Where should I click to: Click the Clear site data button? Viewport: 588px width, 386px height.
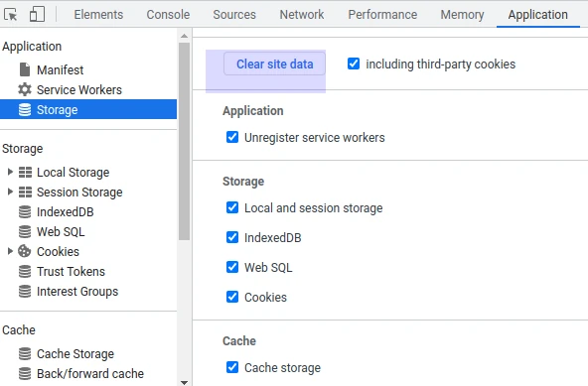coord(274,64)
